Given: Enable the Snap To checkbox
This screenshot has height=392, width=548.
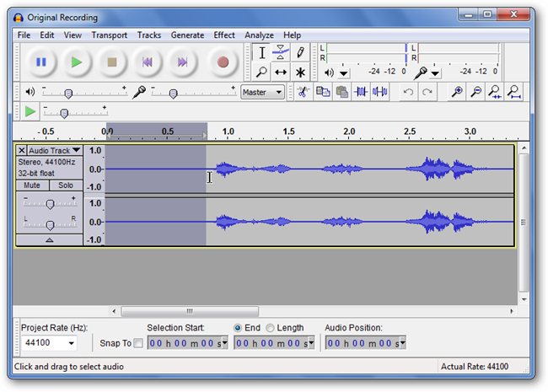Looking at the screenshot, I should click(138, 343).
